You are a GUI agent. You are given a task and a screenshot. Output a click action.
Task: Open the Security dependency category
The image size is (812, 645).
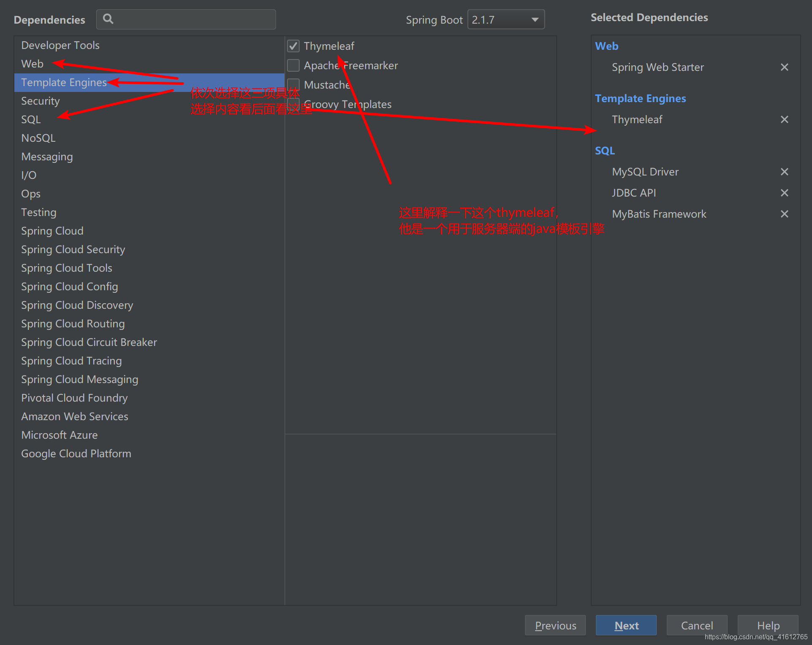40,101
